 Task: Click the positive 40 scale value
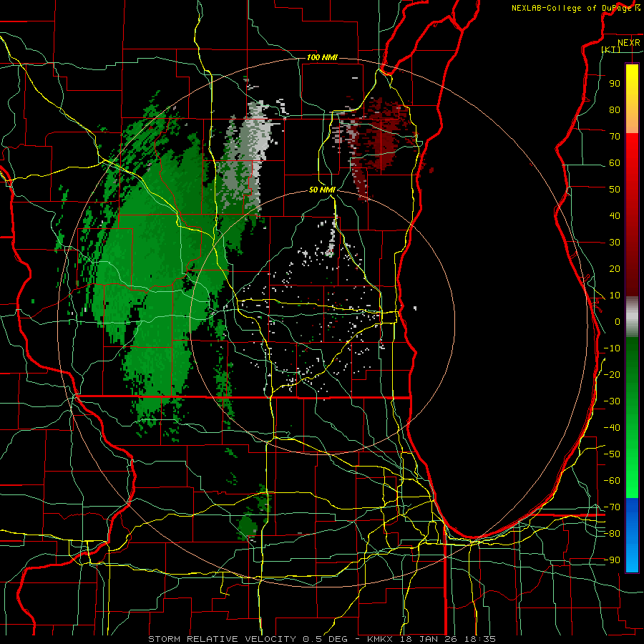(615, 215)
